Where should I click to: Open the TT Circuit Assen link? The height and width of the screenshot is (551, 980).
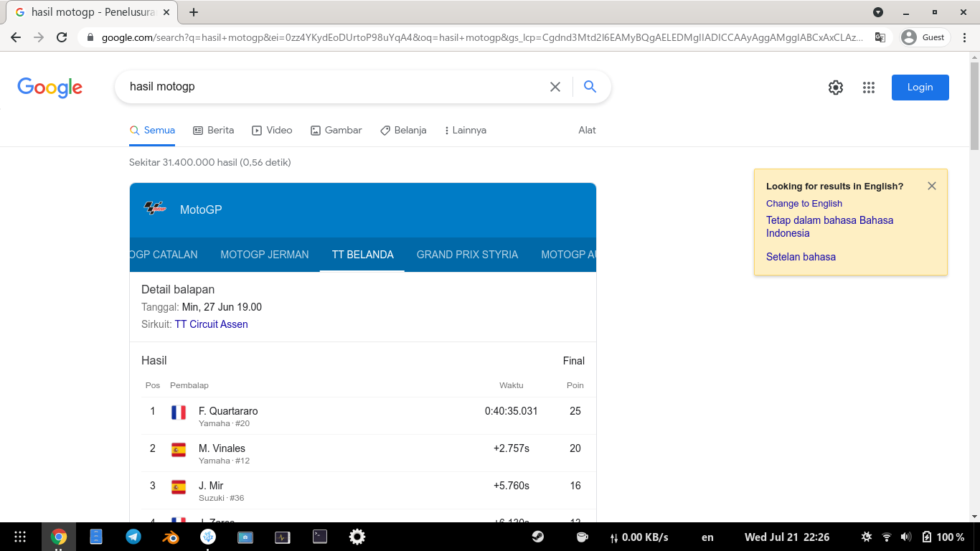211,324
